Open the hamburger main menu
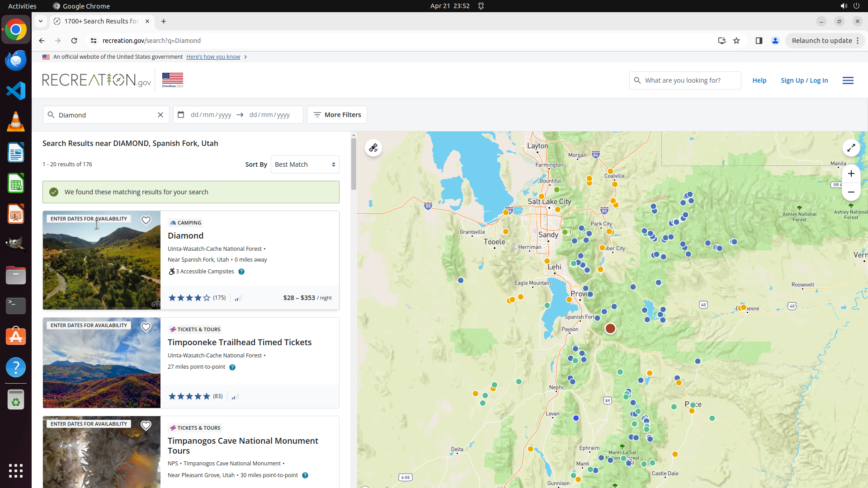The height and width of the screenshot is (488, 868). point(848,80)
